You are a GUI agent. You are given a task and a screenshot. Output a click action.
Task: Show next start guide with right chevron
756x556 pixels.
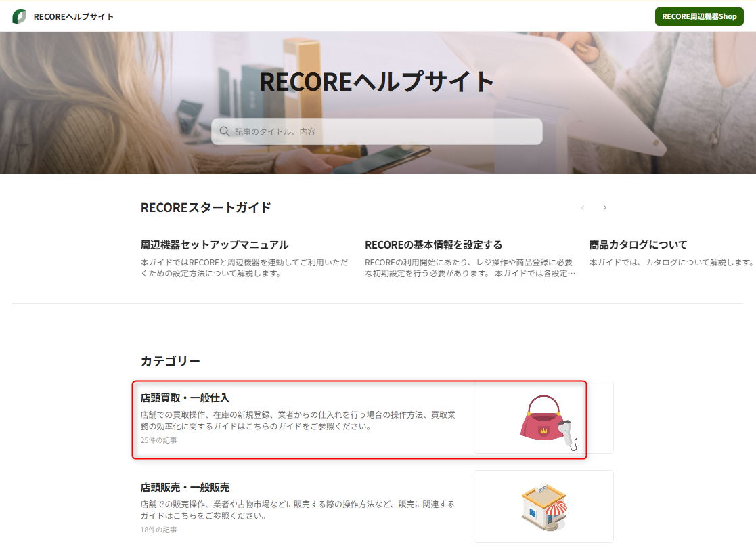coord(604,207)
